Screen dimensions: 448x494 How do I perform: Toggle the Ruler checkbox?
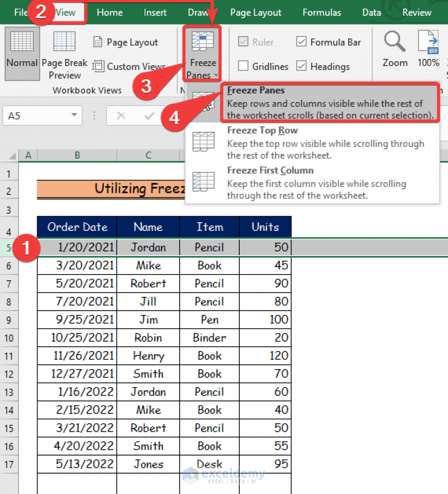pos(243,41)
